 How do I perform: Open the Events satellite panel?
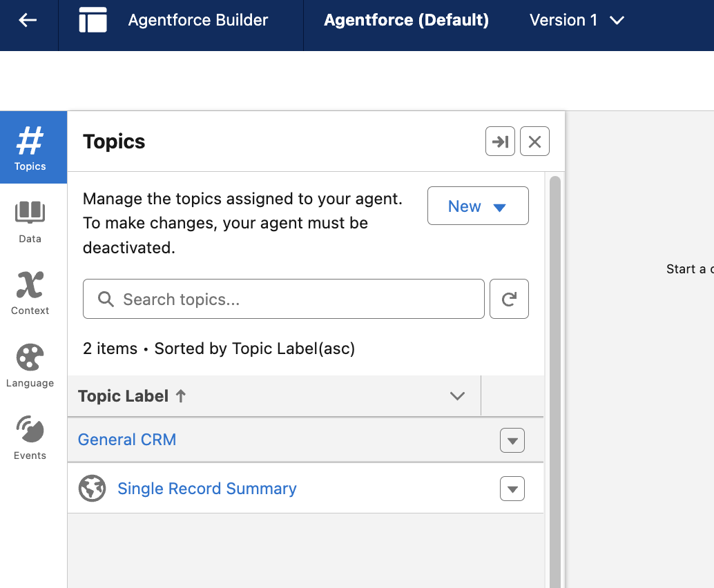pyautogui.click(x=30, y=438)
